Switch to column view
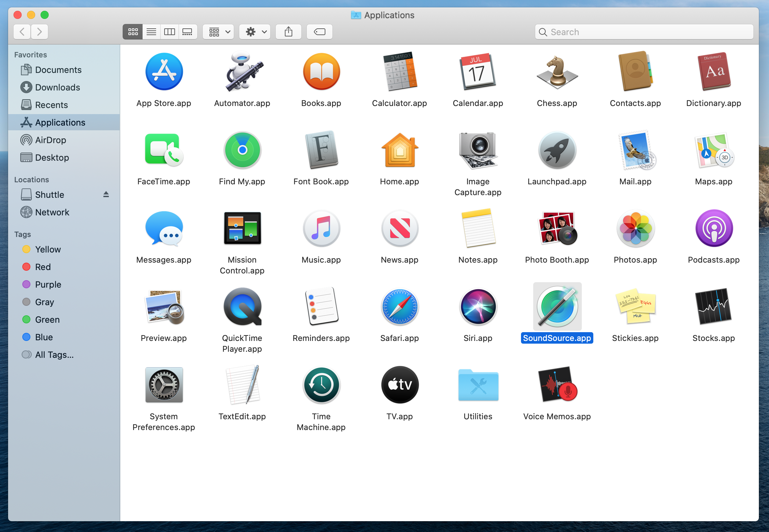769x532 pixels. click(x=170, y=32)
